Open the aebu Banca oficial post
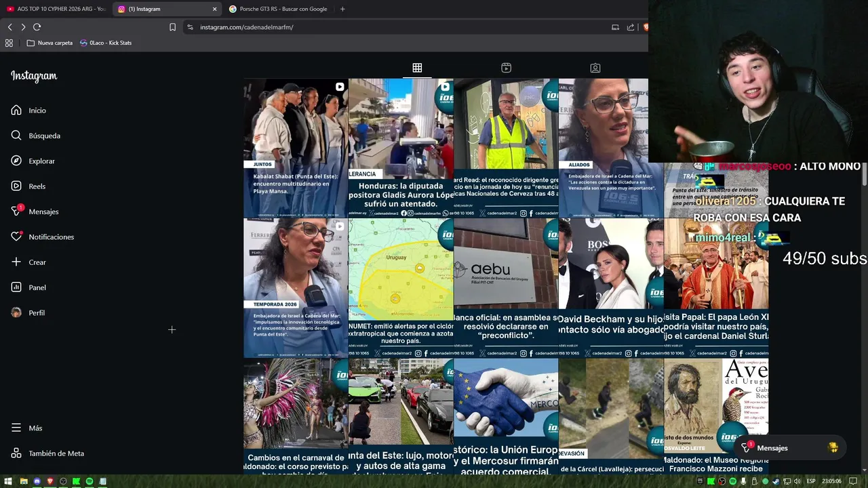Screen dimensions: 868x488 (506, 288)
